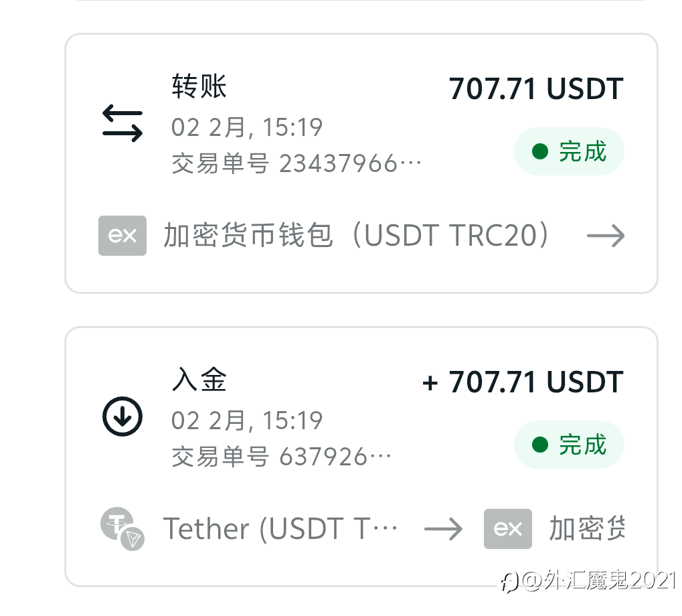Click the + 707.71 USDT deposit amount

coord(523,382)
